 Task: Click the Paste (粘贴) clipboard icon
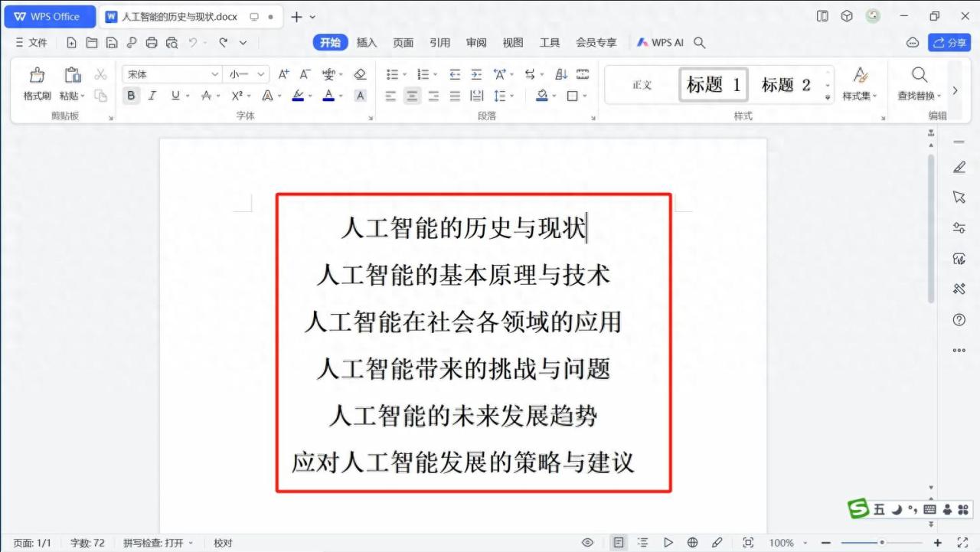point(72,75)
